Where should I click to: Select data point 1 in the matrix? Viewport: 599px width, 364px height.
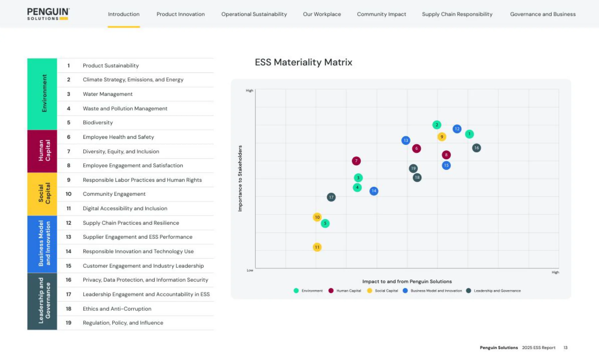(469, 134)
